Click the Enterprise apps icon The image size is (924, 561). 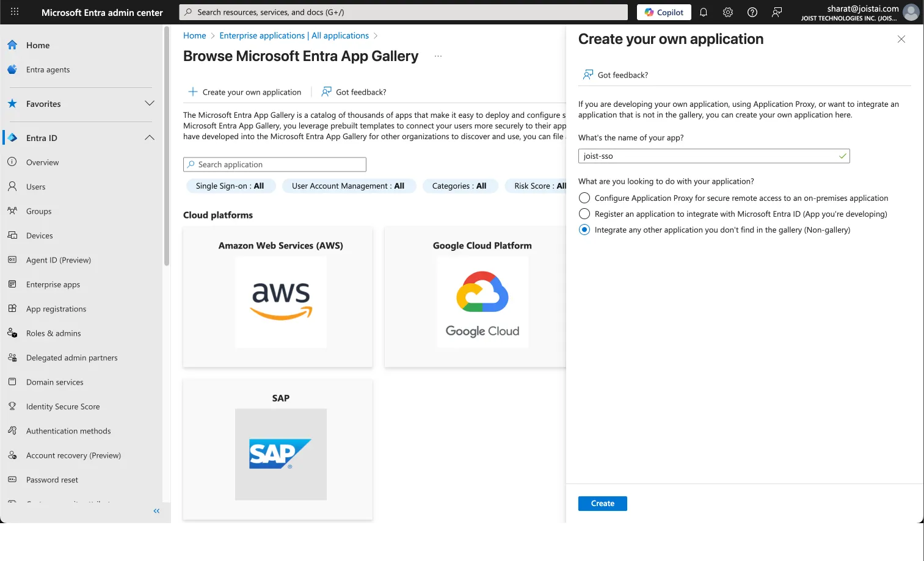coord(12,284)
